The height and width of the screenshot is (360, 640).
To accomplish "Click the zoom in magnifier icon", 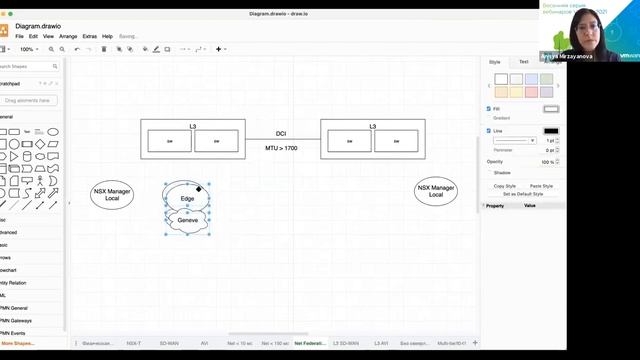I will [x=51, y=49].
